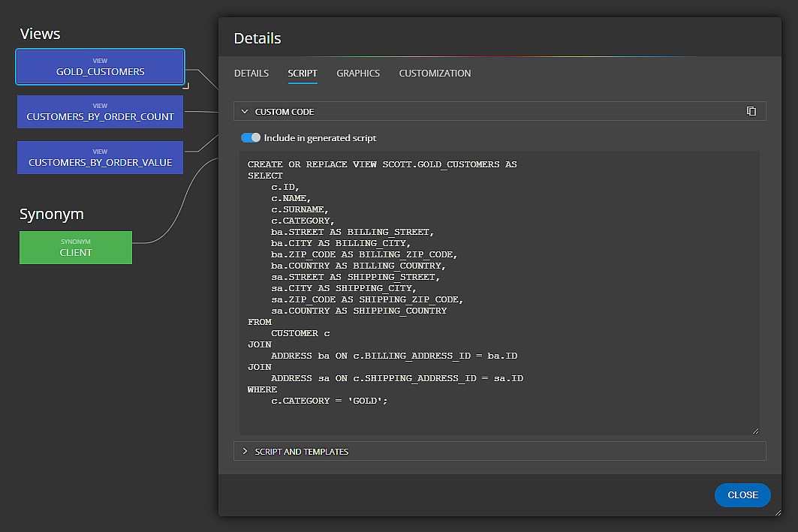Click the GOLD_CUSTOMERS node corner resize handle
798x532 pixels.
click(185, 86)
